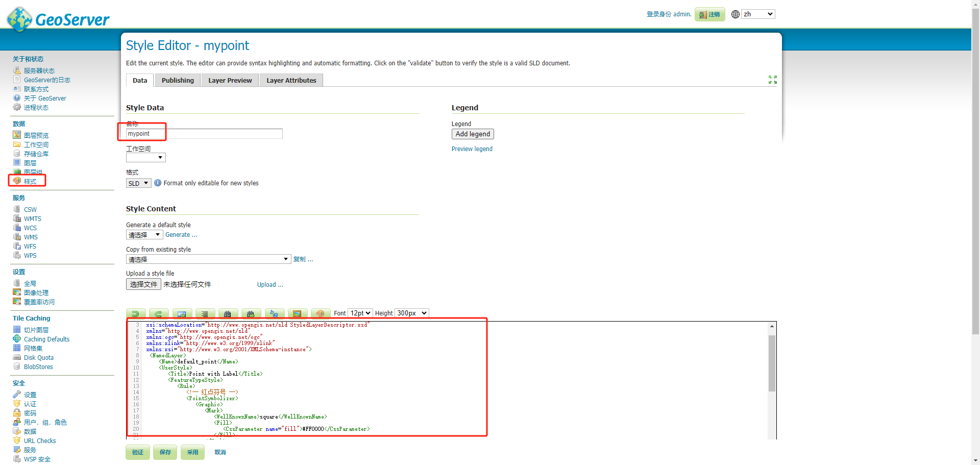Click the Upload ... link

pos(270,285)
